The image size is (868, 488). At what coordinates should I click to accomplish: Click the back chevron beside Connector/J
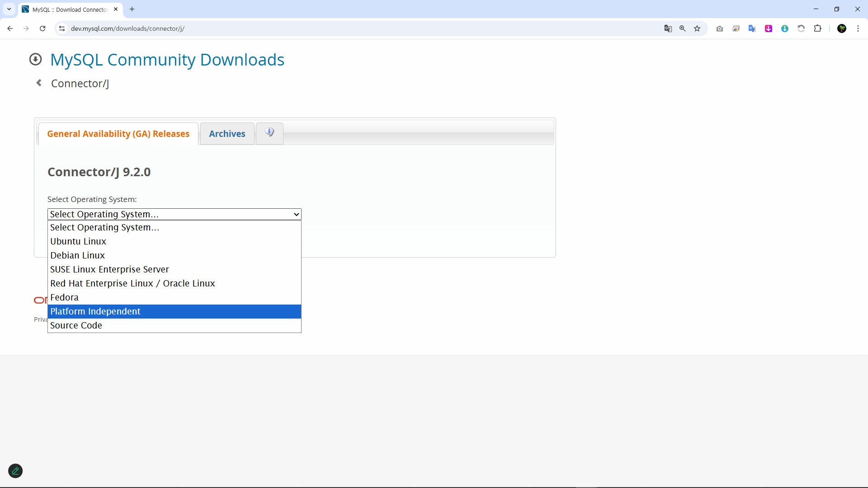click(x=39, y=83)
